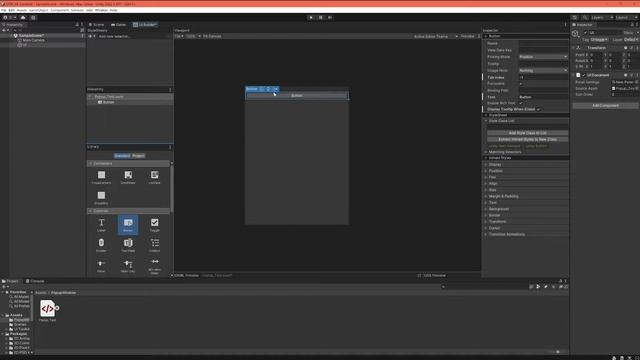Select the ScrollView container in Library
This screenshot has height=360, width=640.
coord(128,177)
